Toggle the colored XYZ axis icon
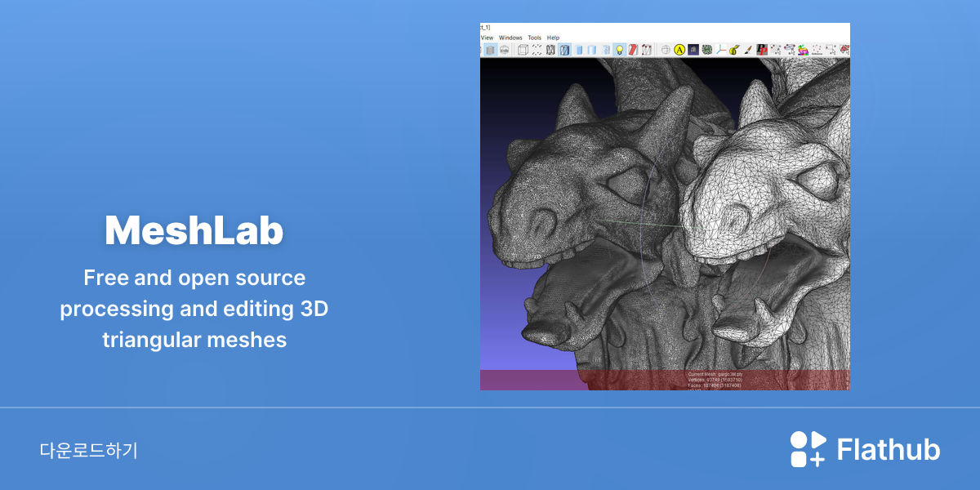The height and width of the screenshot is (490, 980). pyautogui.click(x=721, y=50)
